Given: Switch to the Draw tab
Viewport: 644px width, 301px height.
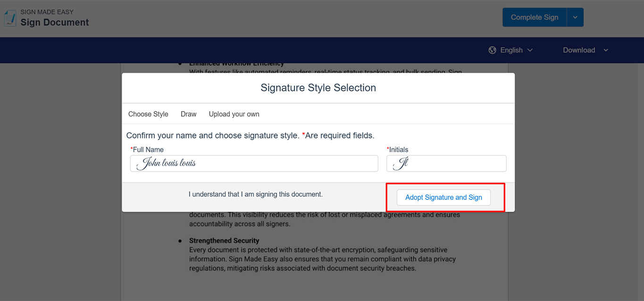Looking at the screenshot, I should 189,114.
